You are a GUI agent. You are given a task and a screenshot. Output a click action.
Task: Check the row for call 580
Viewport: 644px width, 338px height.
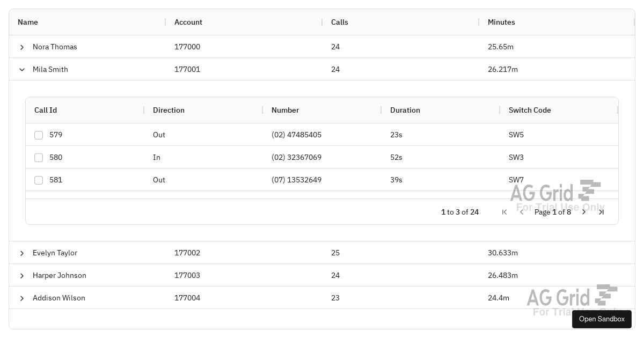click(39, 158)
